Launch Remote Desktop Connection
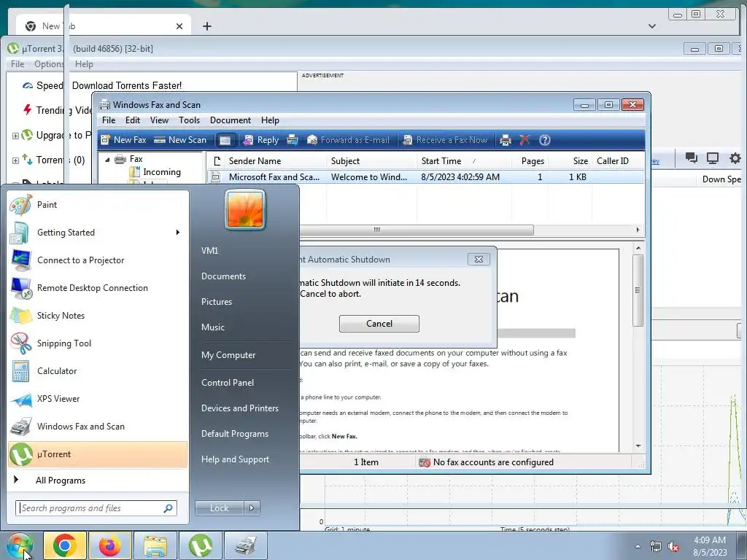Screen dimensions: 747x560 [98, 287]
